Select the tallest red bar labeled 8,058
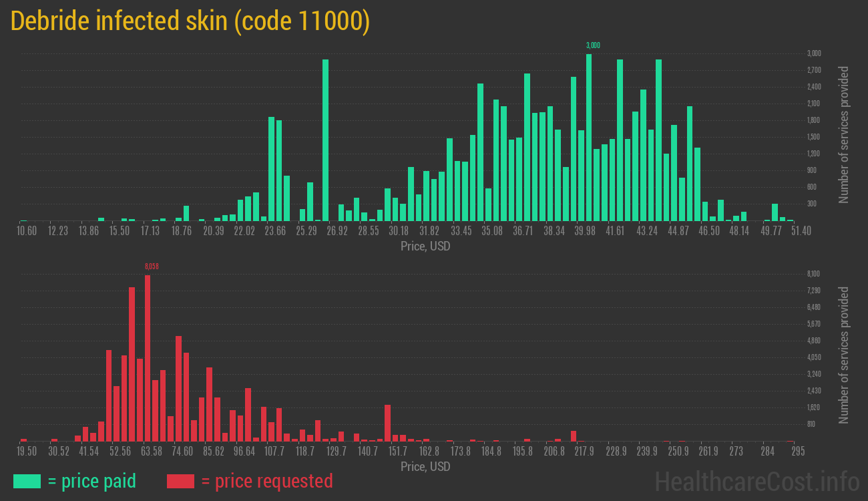The width and height of the screenshot is (868, 501). click(148, 354)
